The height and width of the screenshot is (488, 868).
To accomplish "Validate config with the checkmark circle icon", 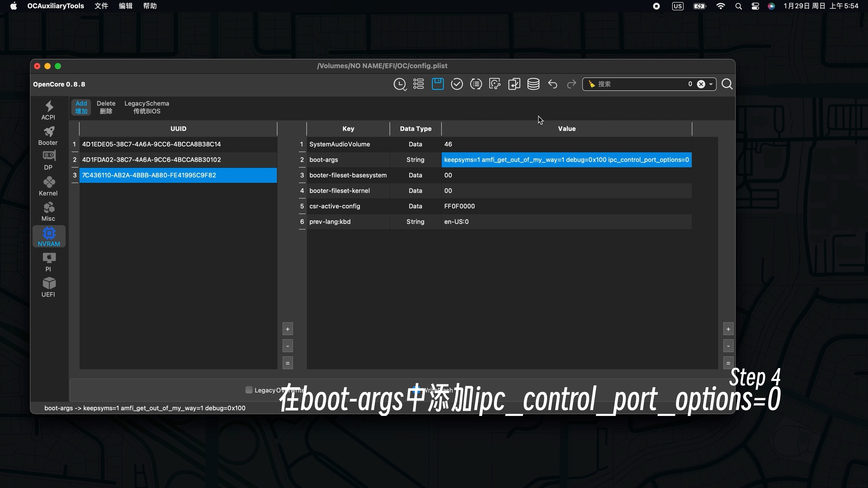I will point(457,84).
